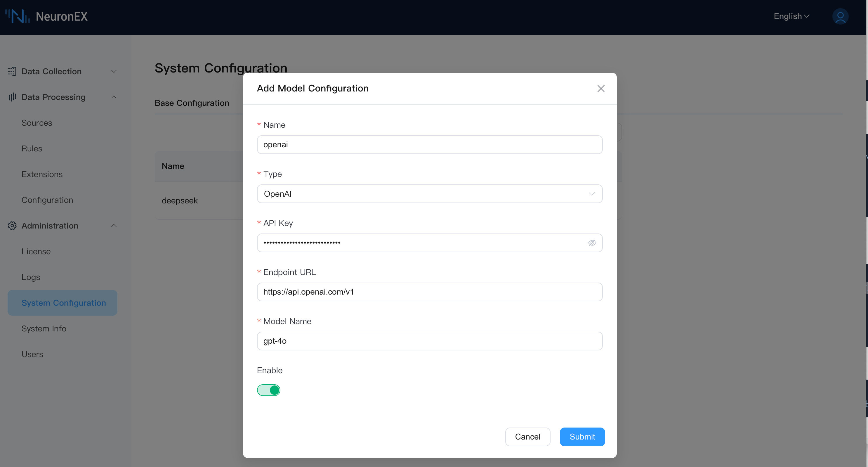Viewport: 868px width, 467px height.
Task: Click the Data Processing sidebar icon
Action: click(12, 97)
